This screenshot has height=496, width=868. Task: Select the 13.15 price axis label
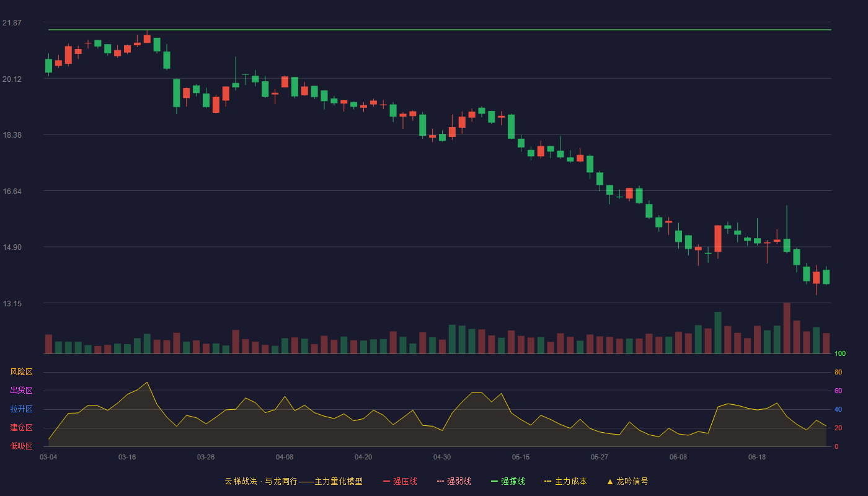coord(12,304)
